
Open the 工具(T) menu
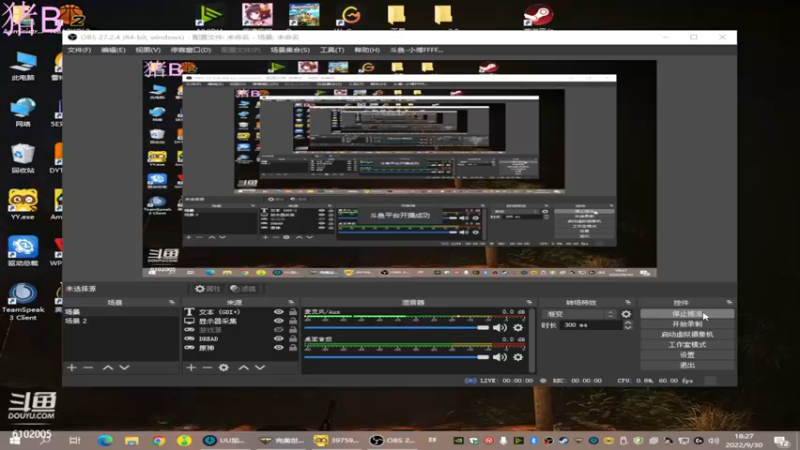[x=332, y=50]
